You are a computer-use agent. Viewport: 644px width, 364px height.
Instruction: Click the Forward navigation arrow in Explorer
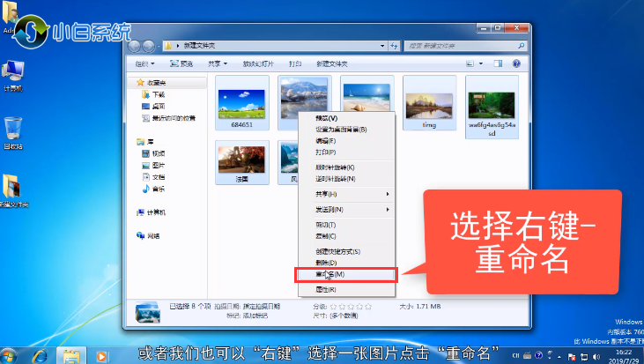click(148, 46)
